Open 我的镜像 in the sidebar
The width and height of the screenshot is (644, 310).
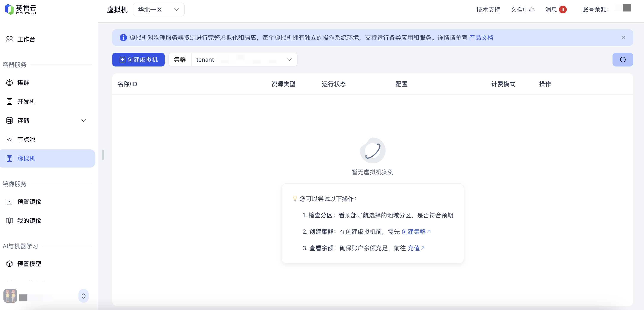coord(29,221)
